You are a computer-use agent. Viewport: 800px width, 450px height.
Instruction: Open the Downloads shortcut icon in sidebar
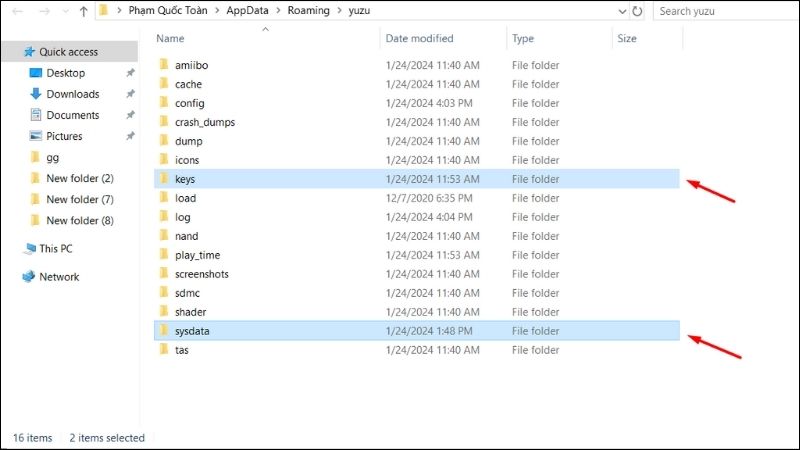pos(35,94)
